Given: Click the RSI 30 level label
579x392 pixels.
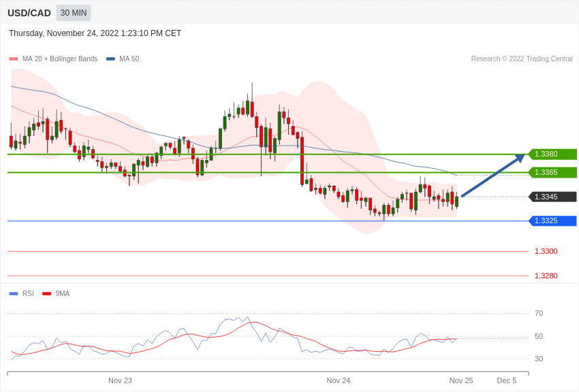Looking at the screenshot, I should [539, 359].
